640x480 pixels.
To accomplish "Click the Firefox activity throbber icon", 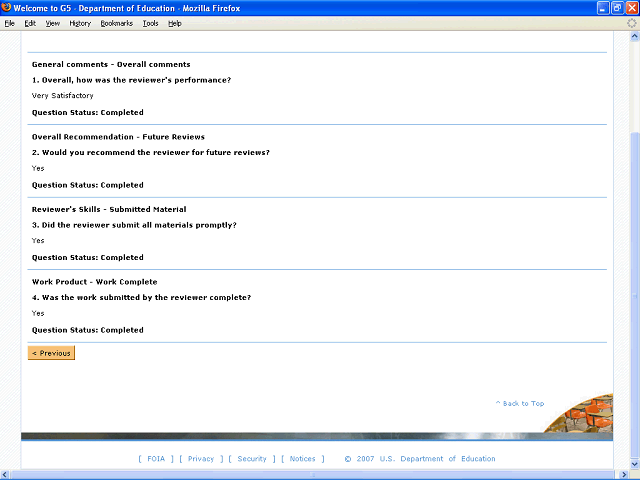I will click(631, 23).
